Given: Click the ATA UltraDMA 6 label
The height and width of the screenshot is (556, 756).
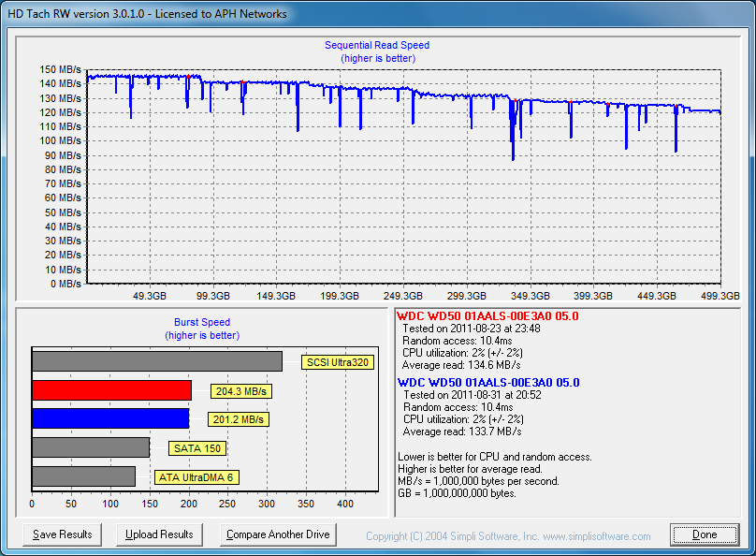Looking at the screenshot, I should pyautogui.click(x=197, y=477).
